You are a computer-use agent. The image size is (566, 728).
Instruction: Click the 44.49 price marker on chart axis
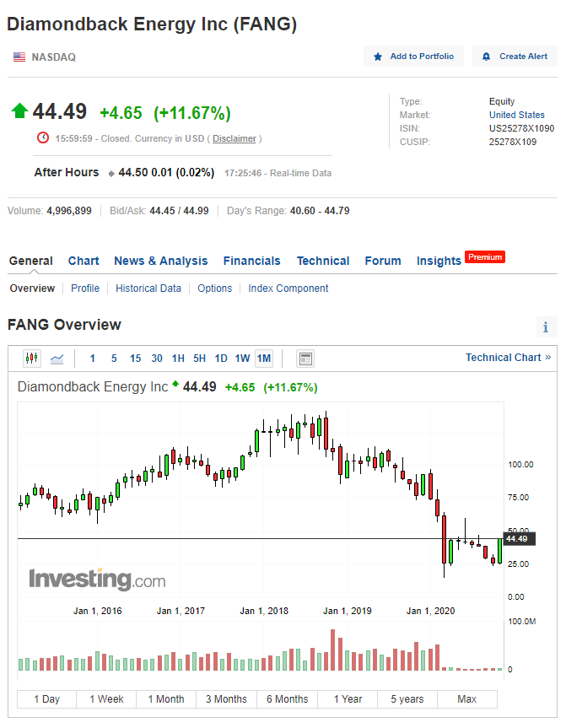(519, 538)
